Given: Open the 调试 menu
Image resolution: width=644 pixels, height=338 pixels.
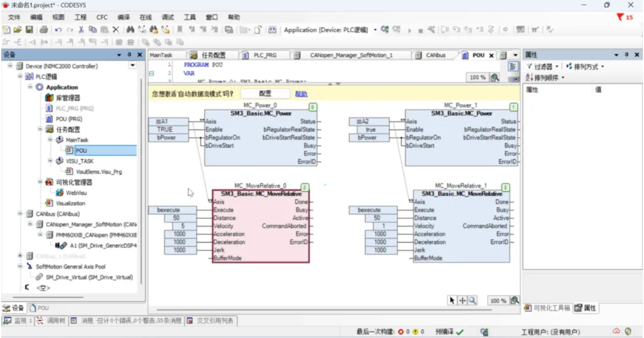Looking at the screenshot, I should tap(168, 17).
